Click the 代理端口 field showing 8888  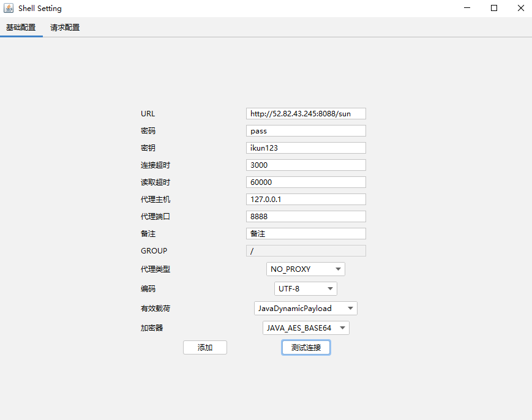click(305, 217)
